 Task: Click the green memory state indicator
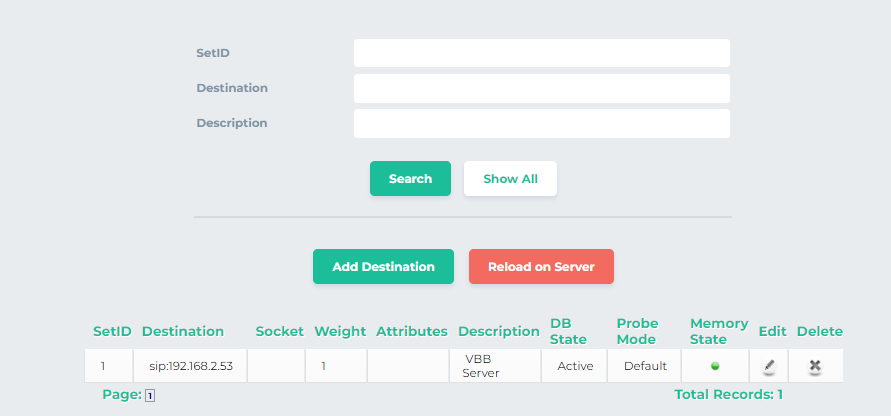click(715, 366)
